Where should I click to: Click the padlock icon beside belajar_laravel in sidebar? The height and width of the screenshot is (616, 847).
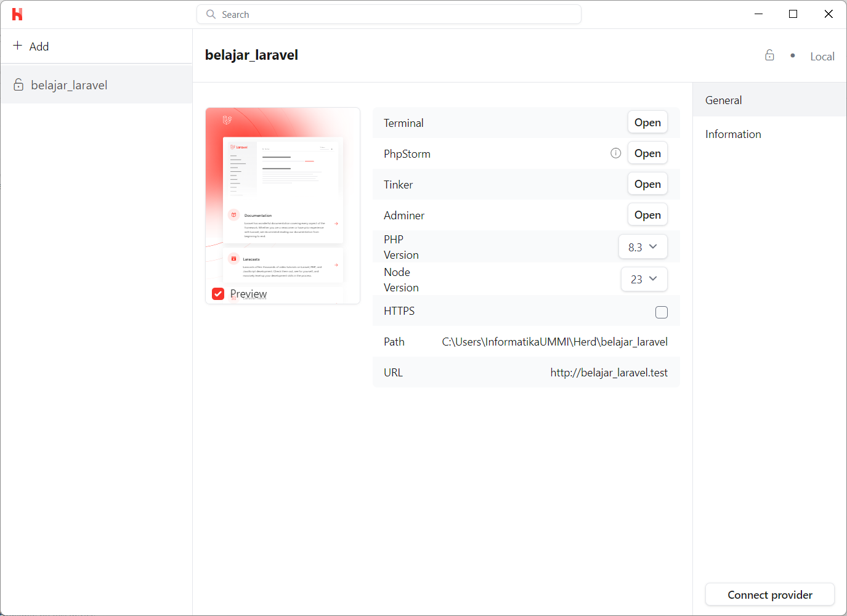[19, 85]
